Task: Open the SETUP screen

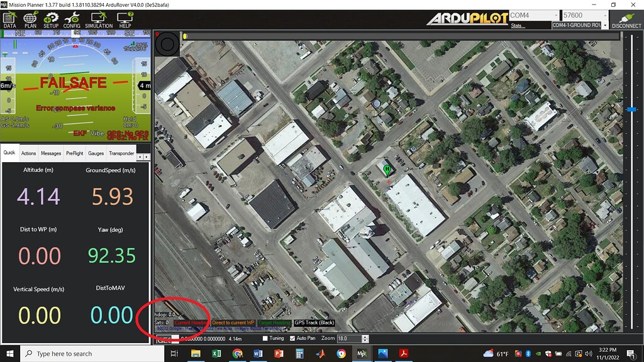Action: coord(50,19)
